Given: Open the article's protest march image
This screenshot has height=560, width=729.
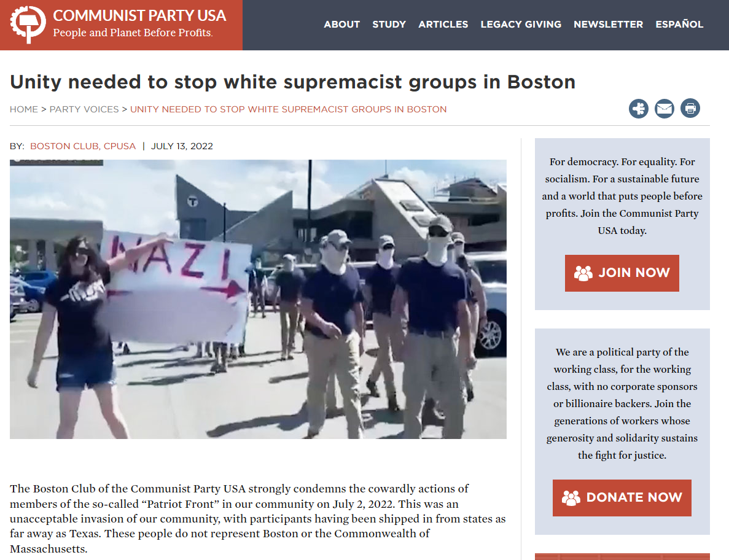Looking at the screenshot, I should point(258,299).
